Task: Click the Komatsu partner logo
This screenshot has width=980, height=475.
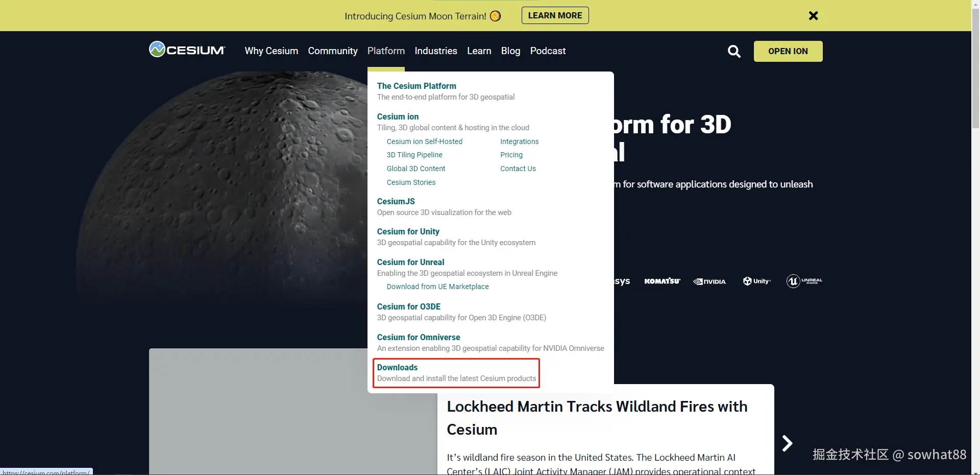Action: [663, 281]
